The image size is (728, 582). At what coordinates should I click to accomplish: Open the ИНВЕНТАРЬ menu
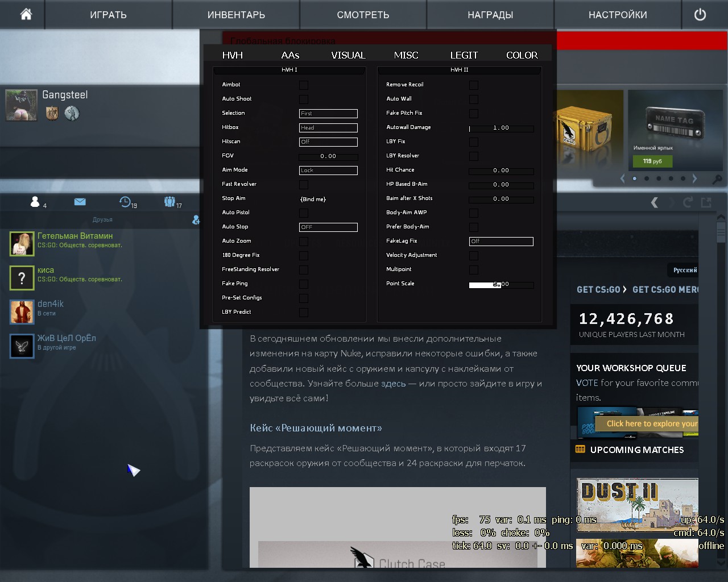click(236, 15)
